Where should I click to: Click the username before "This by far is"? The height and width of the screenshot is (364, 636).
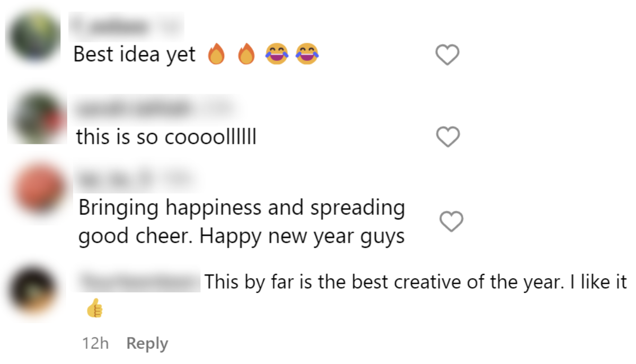[138, 281]
